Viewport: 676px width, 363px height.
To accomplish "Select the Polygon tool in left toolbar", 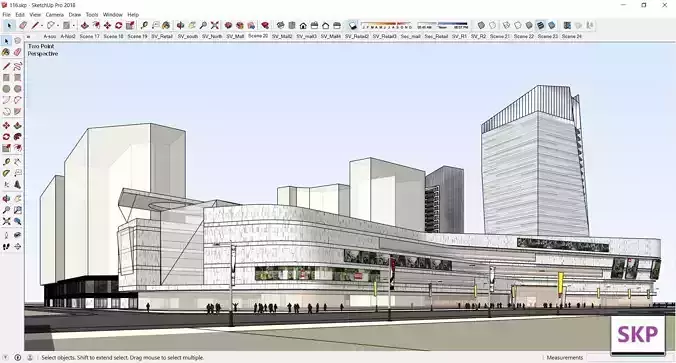I will coord(17,89).
